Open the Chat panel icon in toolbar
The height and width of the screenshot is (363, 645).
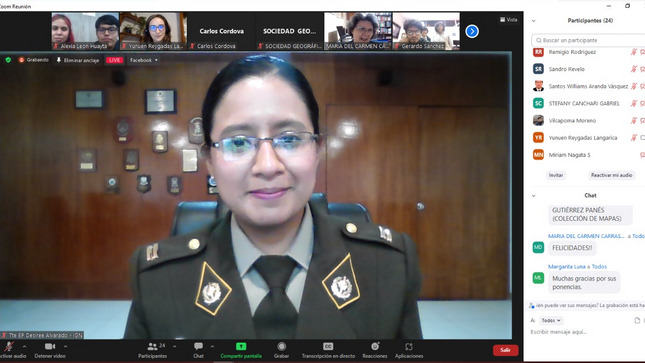(x=198, y=347)
